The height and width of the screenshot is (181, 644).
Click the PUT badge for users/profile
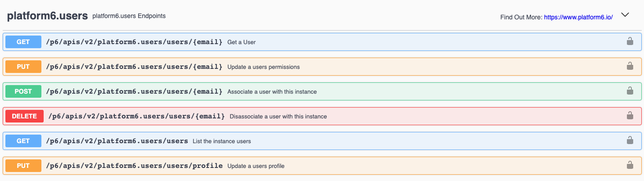click(x=23, y=166)
